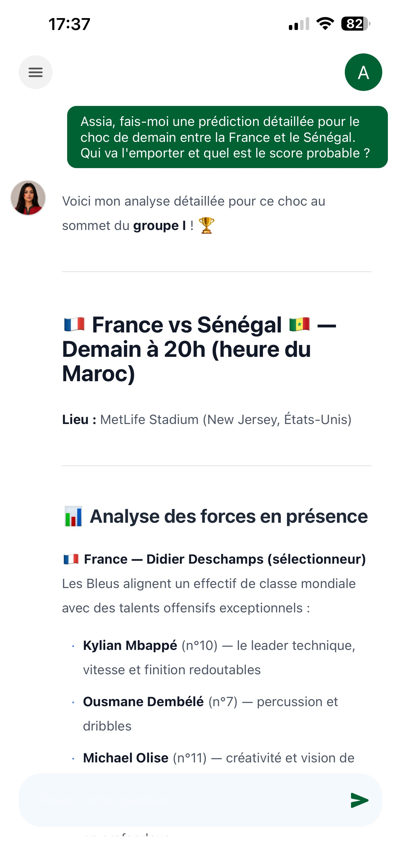The width and height of the screenshot is (401, 868).
Task: Tap the France vs Sénégal heading
Action: (x=199, y=349)
